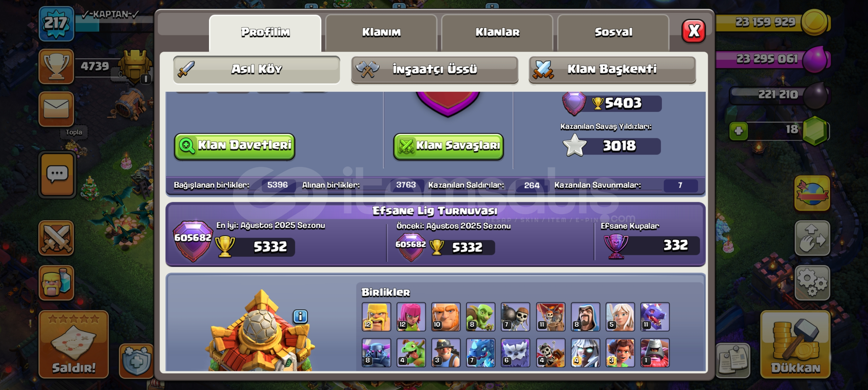Open the mail inbox icon
The width and height of the screenshot is (868, 390).
click(56, 109)
